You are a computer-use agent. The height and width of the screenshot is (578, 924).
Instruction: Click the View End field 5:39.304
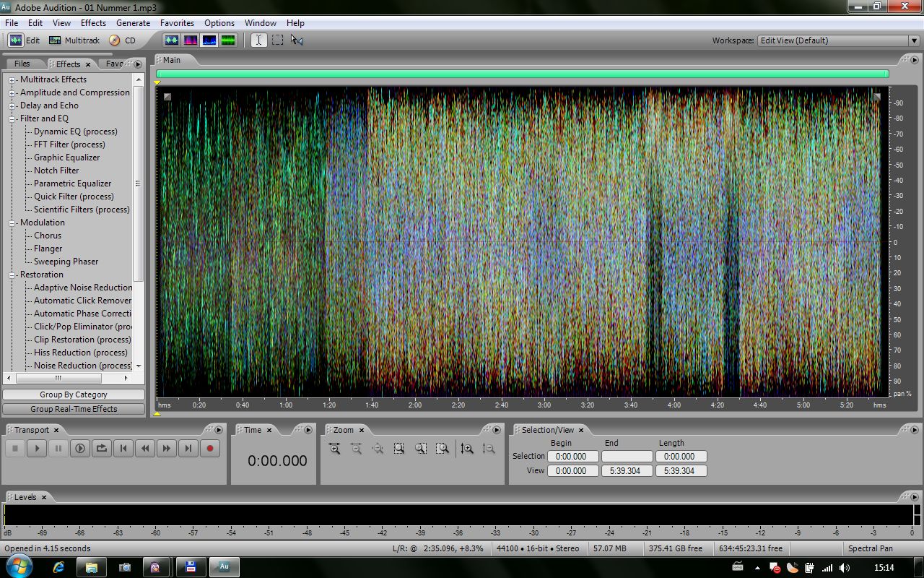coord(627,471)
